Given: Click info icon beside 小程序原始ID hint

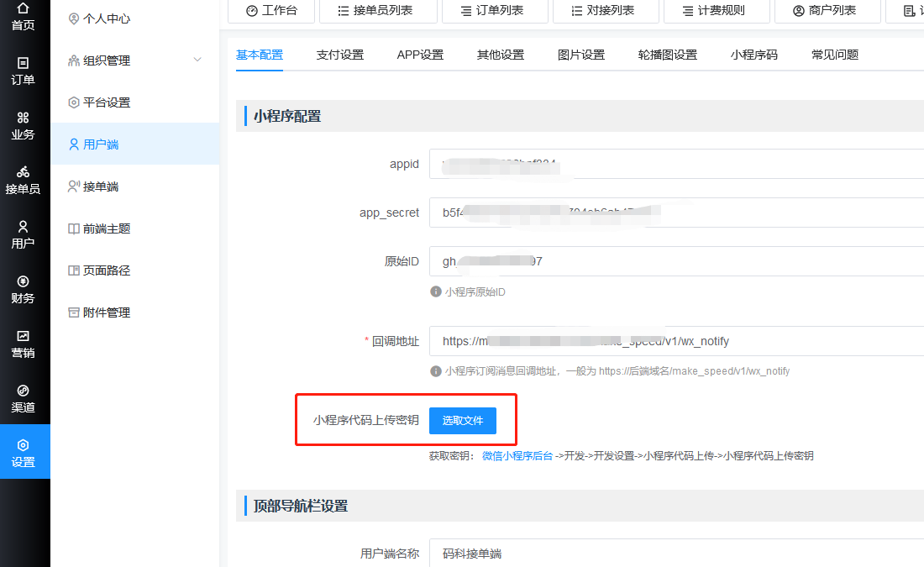Looking at the screenshot, I should (436, 291).
